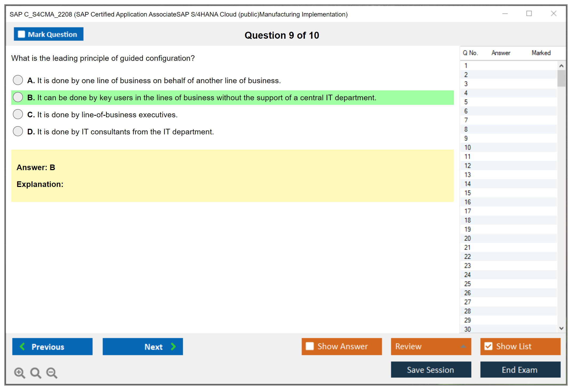The image size is (574, 392).
Task: Minimize the exam window
Action: [505, 14]
